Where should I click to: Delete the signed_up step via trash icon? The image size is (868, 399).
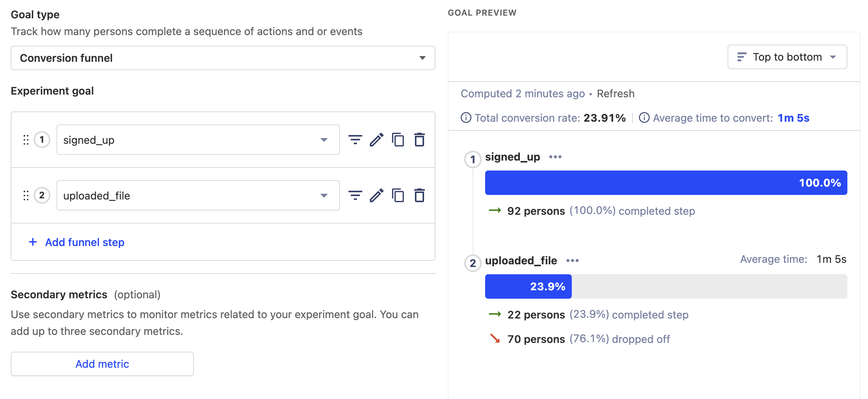pos(419,140)
